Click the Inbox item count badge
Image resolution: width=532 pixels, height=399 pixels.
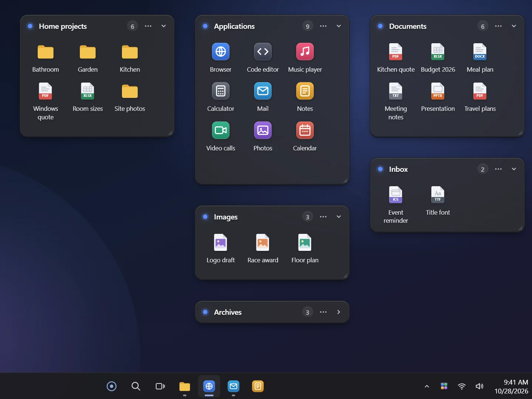482,169
